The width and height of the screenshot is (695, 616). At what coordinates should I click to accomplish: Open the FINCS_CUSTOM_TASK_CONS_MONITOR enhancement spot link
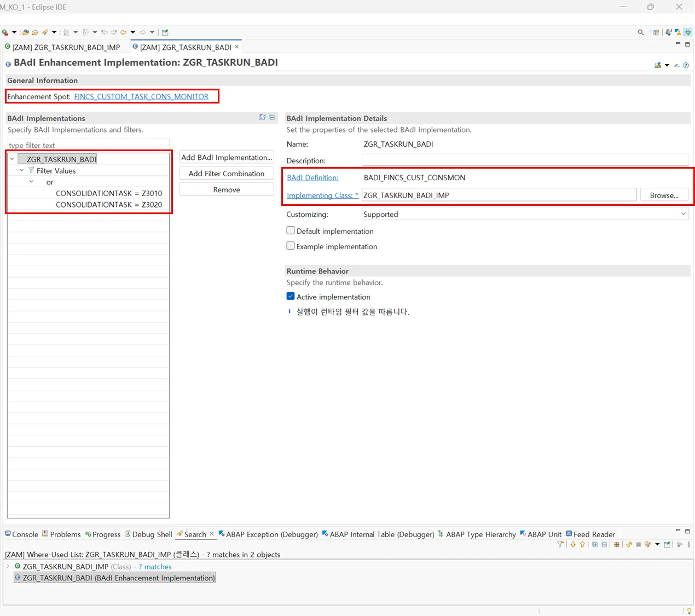point(141,96)
